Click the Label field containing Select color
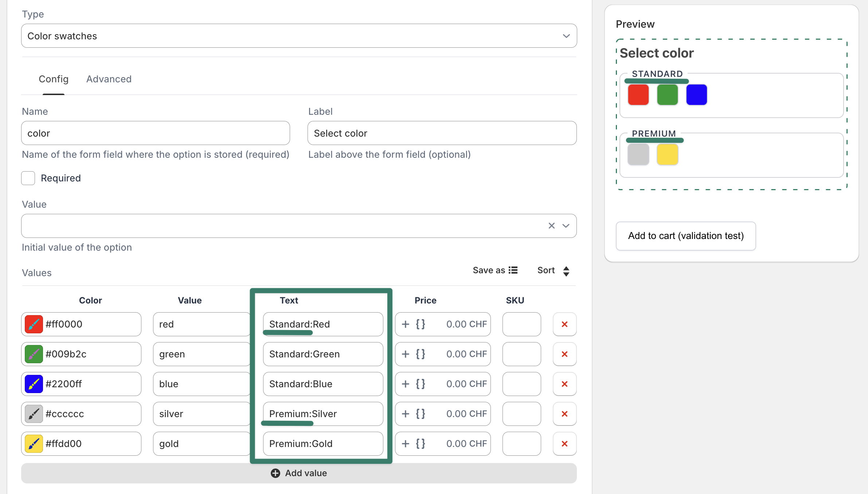 (x=442, y=133)
